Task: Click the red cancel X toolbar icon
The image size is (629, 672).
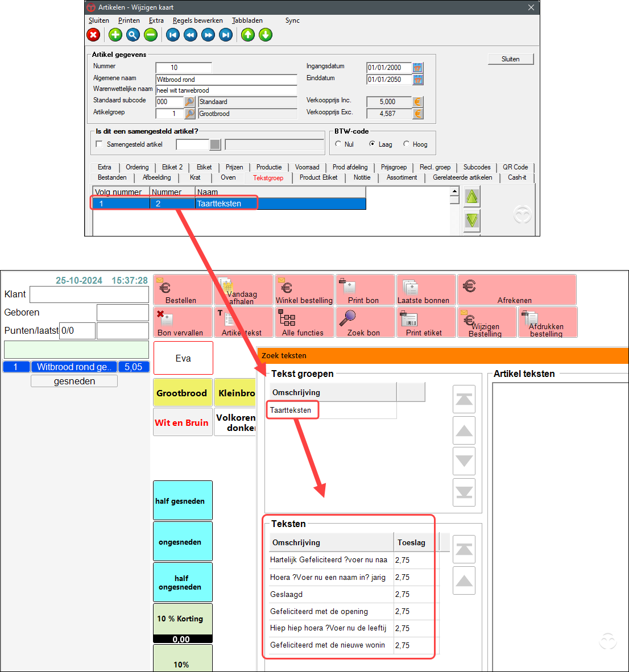Action: coord(93,35)
